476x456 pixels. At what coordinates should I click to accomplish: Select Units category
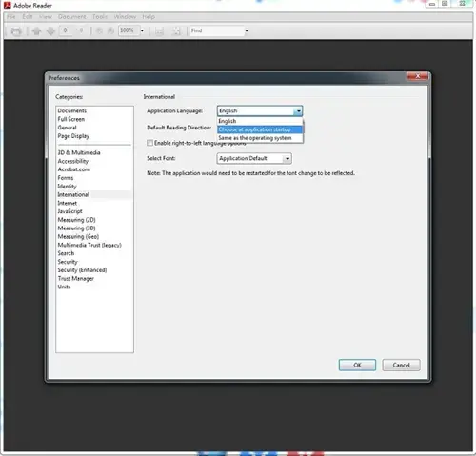coord(64,287)
